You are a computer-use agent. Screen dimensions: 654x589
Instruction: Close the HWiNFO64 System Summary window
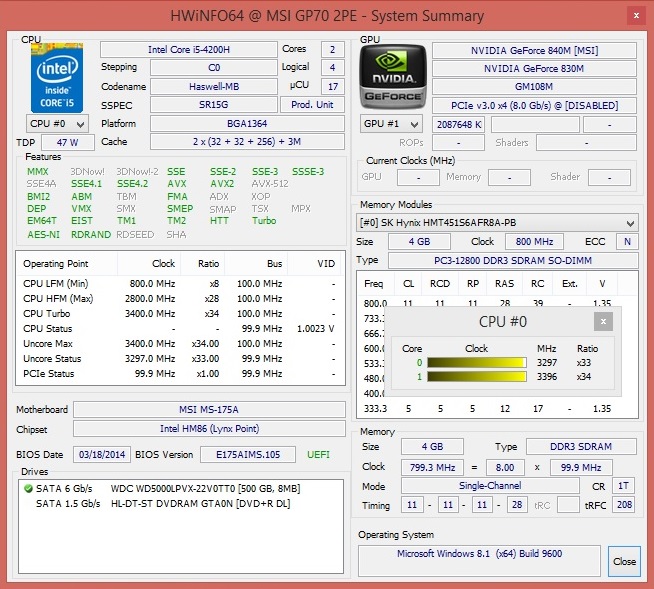(636, 15)
